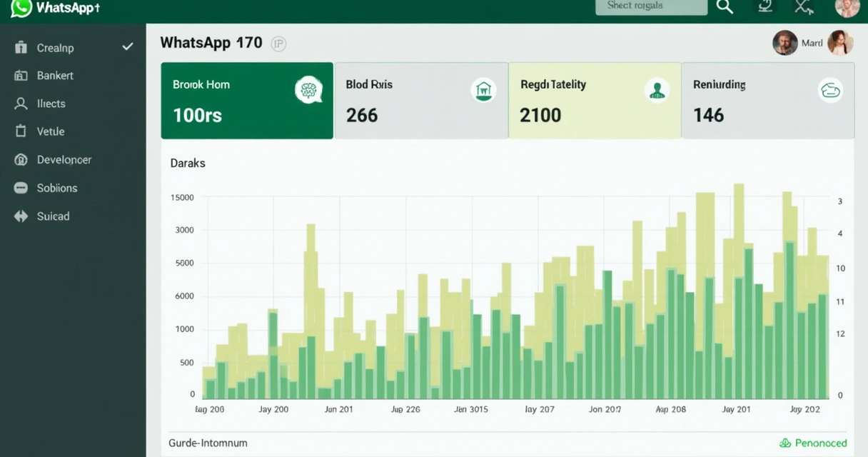Select the Regdı Tatelity stats card

(x=595, y=100)
